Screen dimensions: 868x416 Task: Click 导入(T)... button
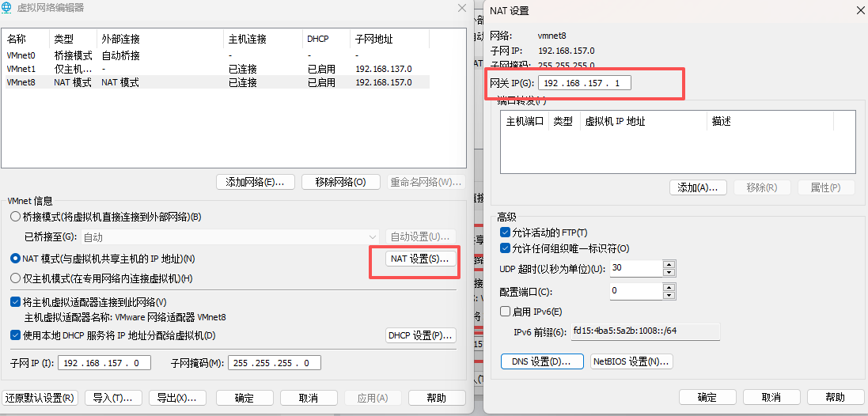(113, 398)
